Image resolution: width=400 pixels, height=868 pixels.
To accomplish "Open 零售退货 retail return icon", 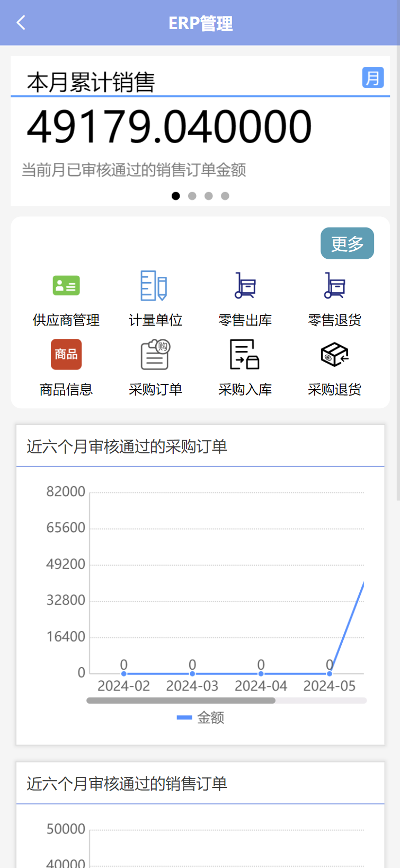I will click(x=335, y=286).
